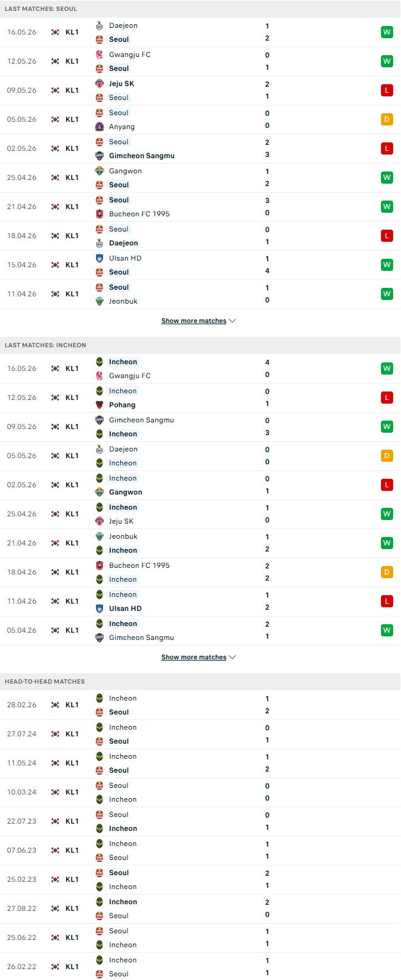Viewport: 401px width, 980px height.
Task: Click the Pohang logo in the 12.05.26 Incheon match
Action: [x=99, y=405]
